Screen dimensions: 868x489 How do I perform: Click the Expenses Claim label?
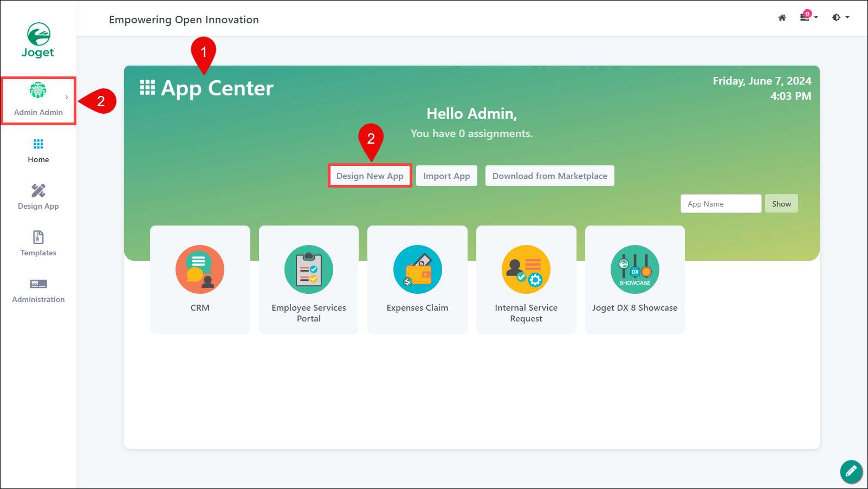[x=418, y=307]
